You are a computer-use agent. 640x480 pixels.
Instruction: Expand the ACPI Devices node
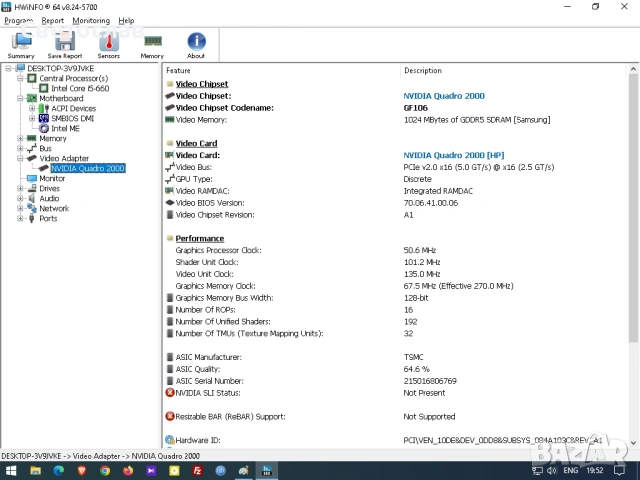coord(31,108)
